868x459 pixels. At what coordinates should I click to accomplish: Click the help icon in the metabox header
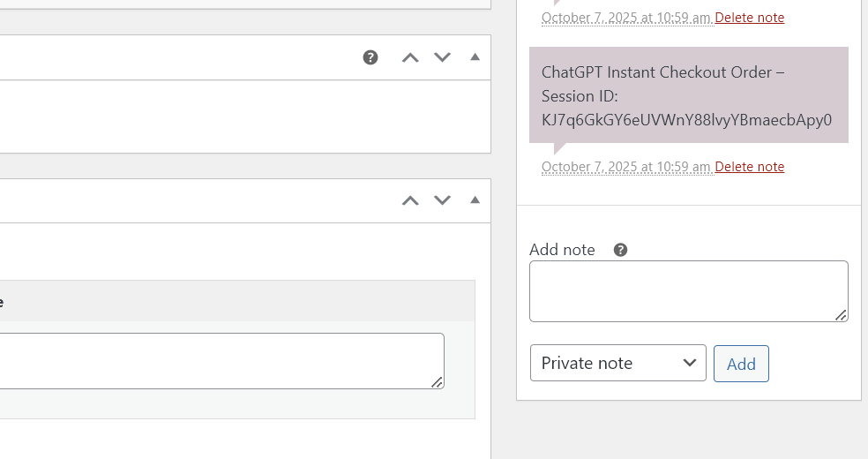tap(370, 57)
